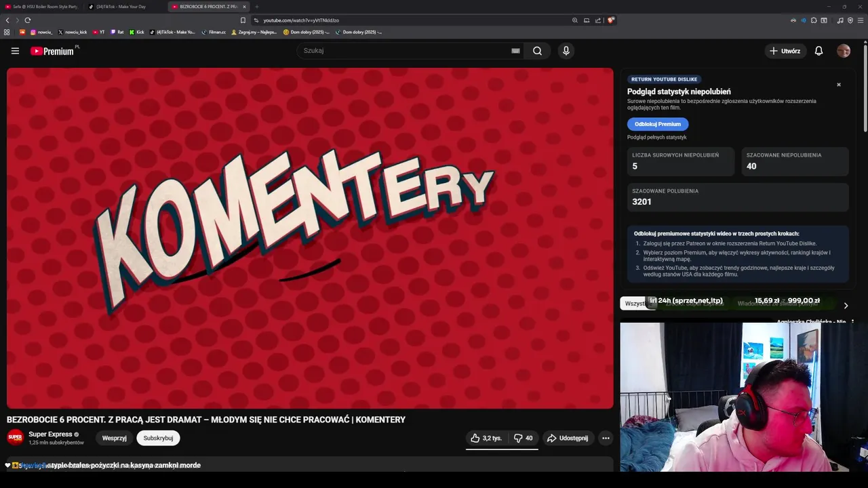This screenshot has width=868, height=488.
Task: Click the KOMENTERY video player
Action: pos(310,238)
